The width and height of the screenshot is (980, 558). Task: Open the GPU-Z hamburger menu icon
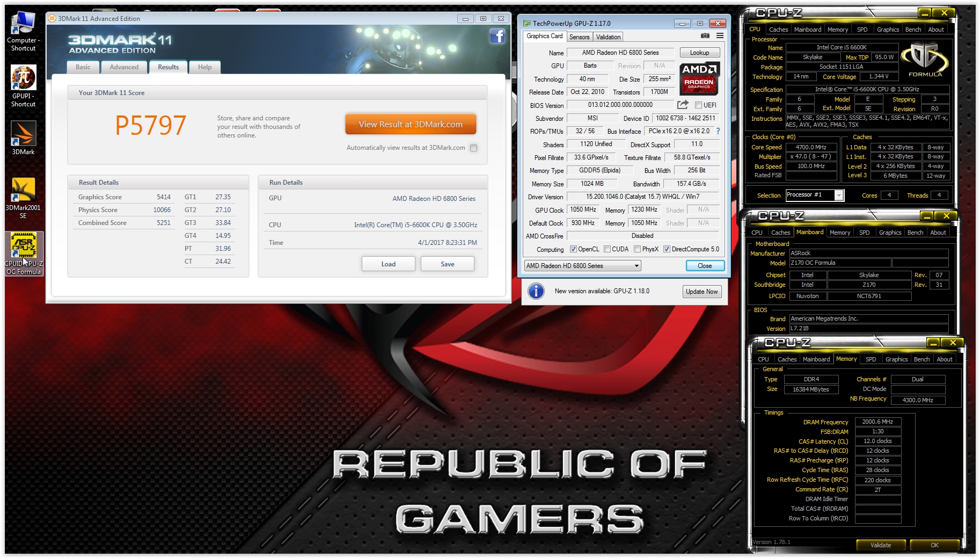click(720, 36)
